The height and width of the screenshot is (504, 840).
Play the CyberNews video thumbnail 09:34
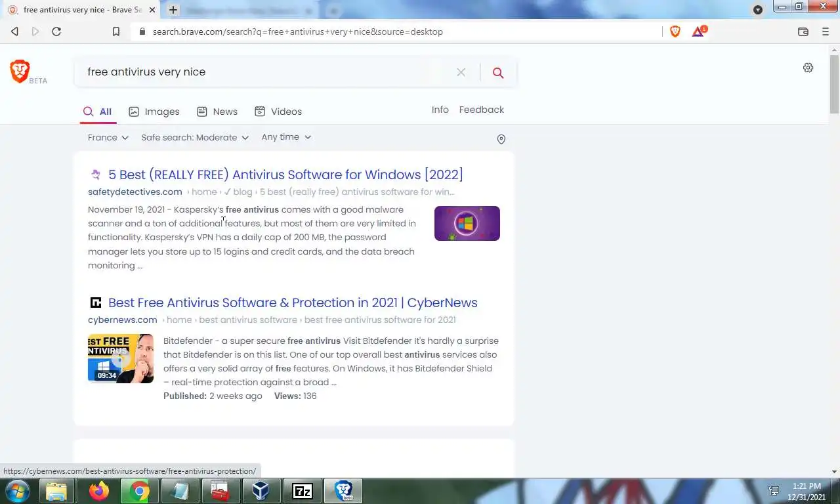121,358
